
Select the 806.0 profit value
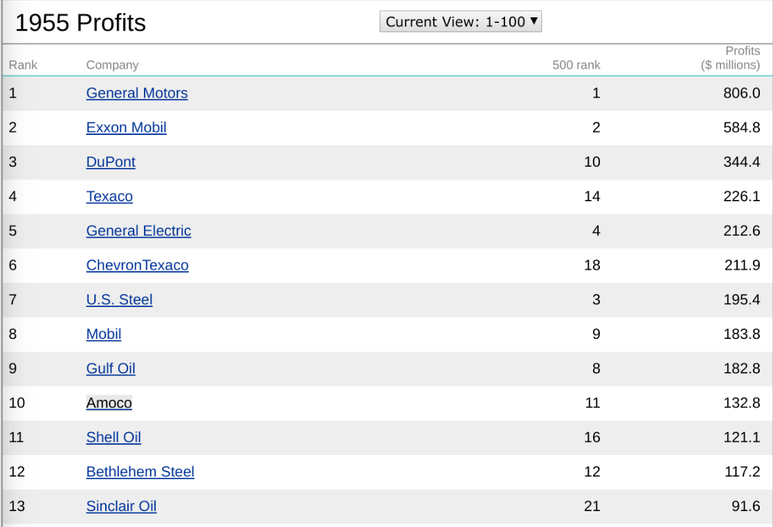[x=741, y=93]
